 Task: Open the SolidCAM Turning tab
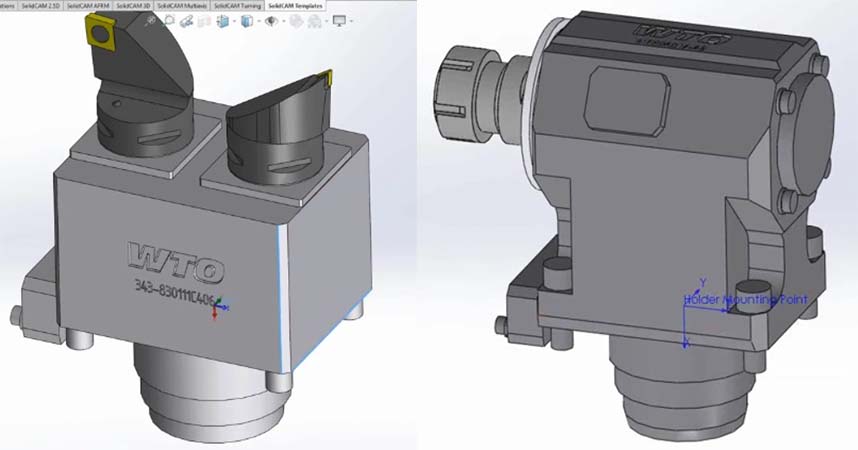pos(237,5)
